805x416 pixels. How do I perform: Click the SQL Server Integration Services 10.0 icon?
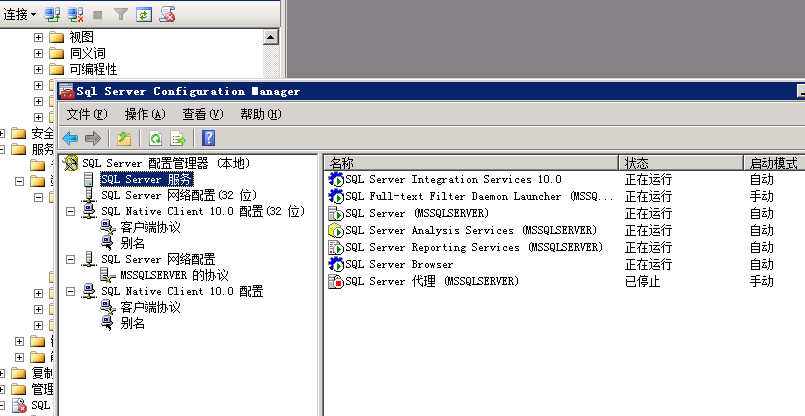336,179
